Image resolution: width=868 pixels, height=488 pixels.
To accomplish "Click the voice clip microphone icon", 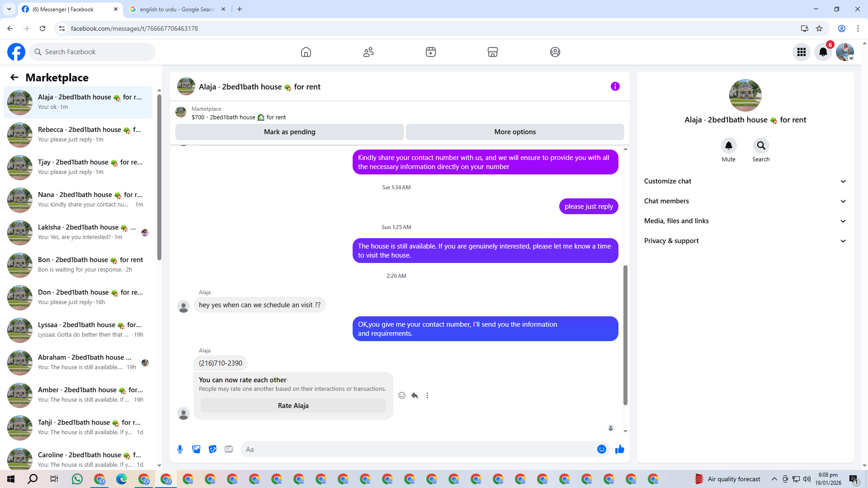I will (180, 449).
